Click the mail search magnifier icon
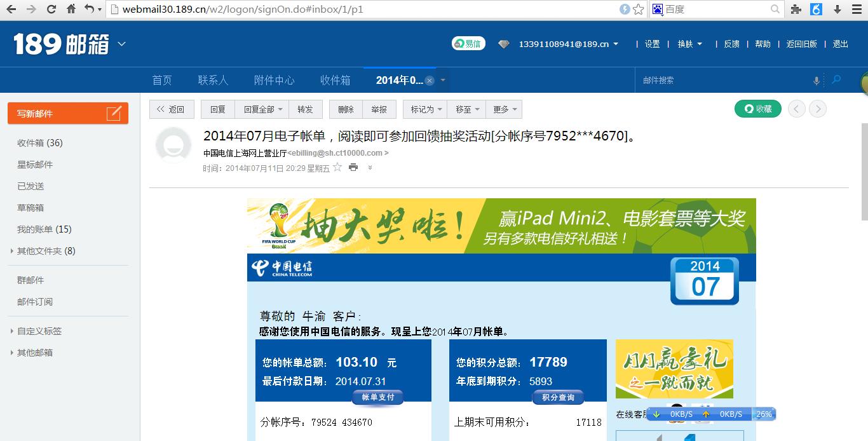 [836, 80]
